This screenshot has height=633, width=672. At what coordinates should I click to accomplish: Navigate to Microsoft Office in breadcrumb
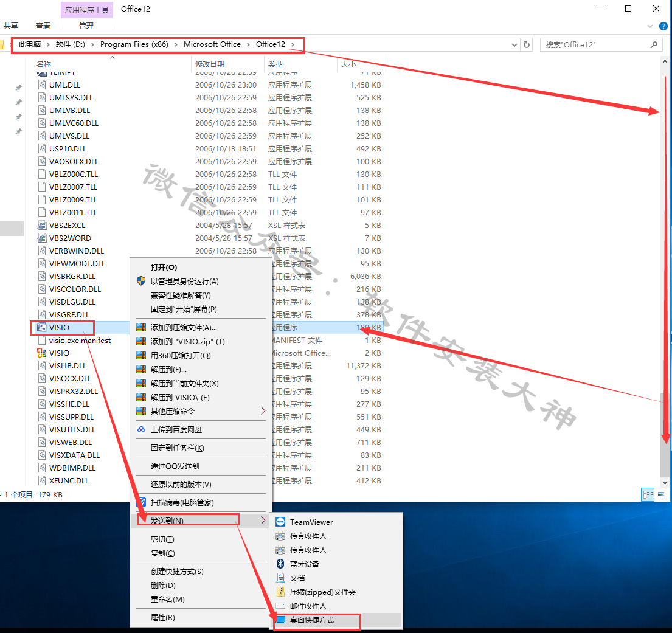(212, 44)
